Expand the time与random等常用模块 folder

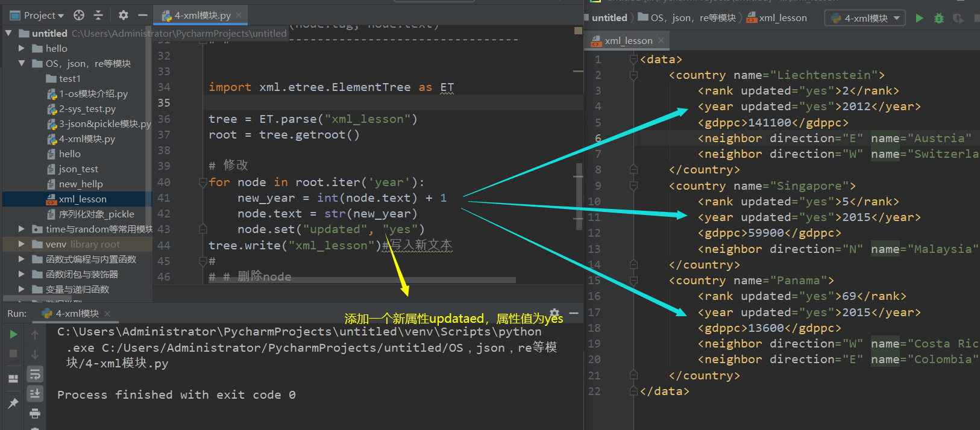click(x=22, y=229)
